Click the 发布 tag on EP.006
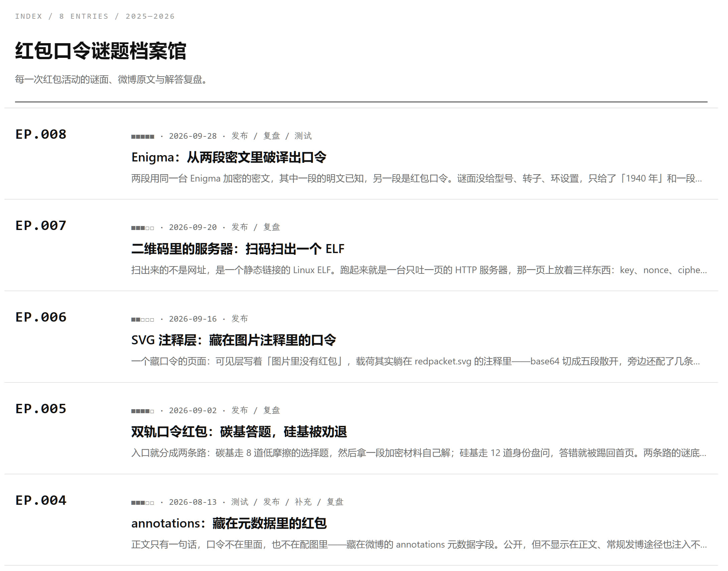Viewport: 728px width, 571px height. pyautogui.click(x=240, y=319)
